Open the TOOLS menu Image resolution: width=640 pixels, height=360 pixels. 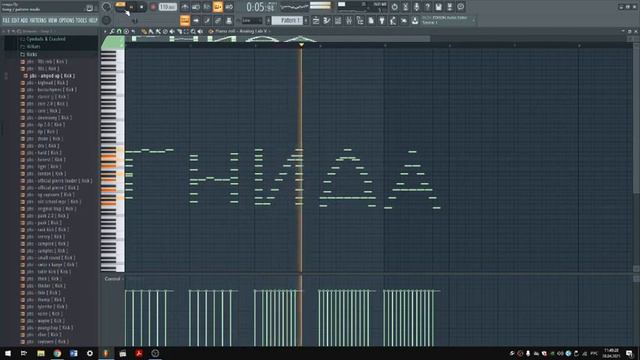(x=81, y=20)
